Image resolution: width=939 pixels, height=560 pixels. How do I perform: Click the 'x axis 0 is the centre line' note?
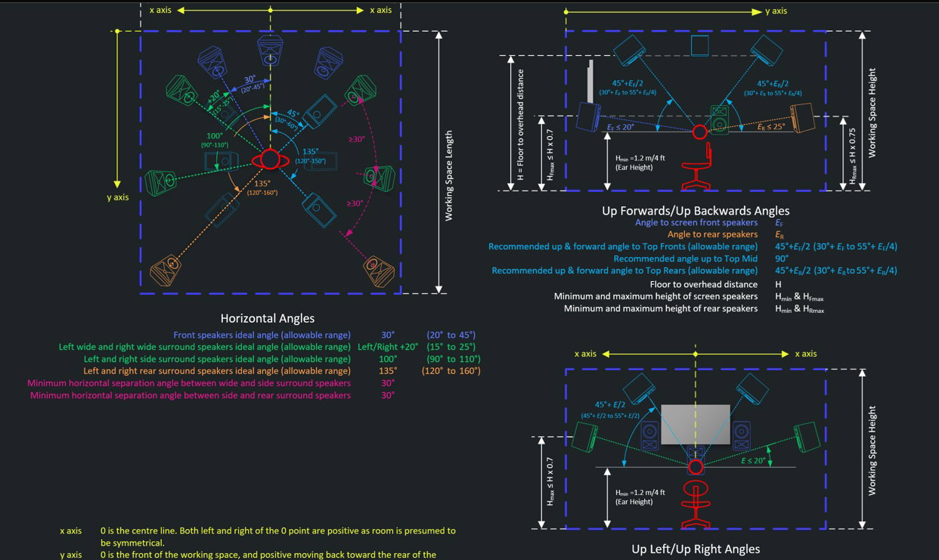[257, 537]
